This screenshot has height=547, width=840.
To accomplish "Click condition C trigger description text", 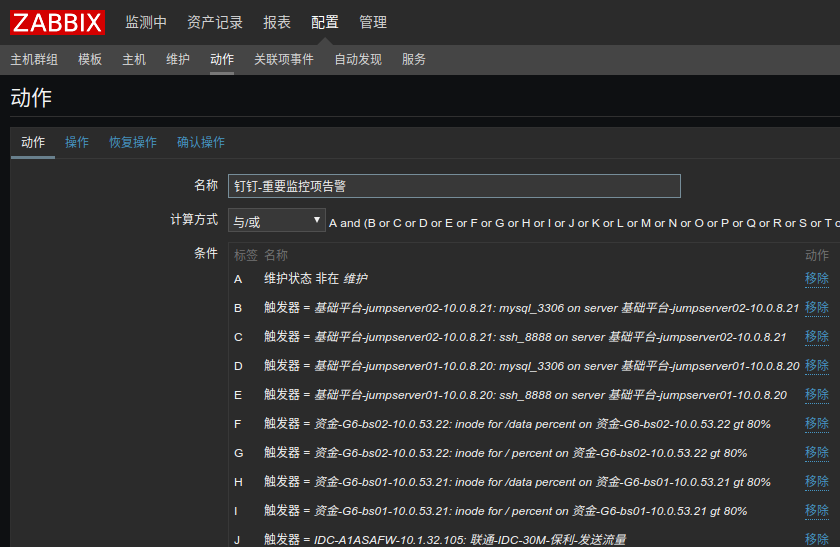I will [x=525, y=337].
